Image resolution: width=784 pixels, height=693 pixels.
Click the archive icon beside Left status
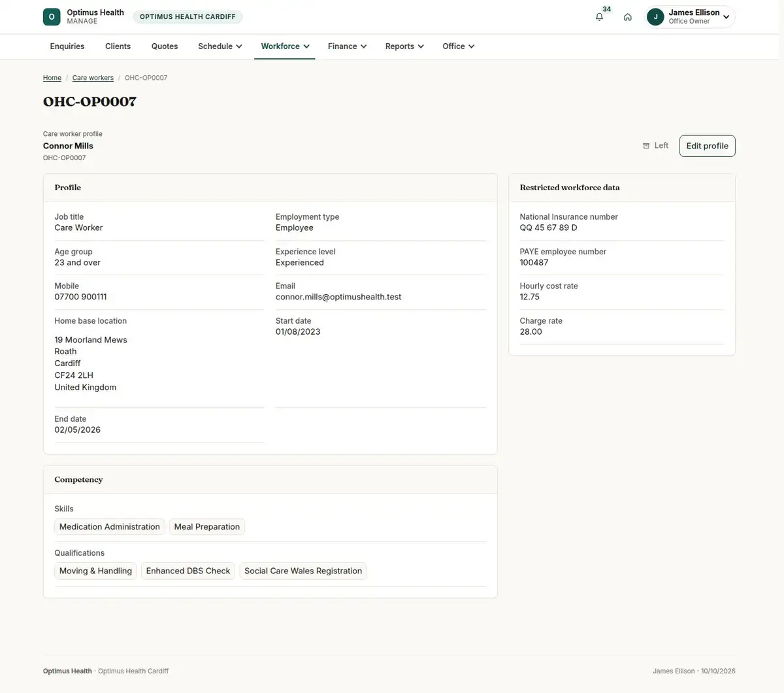(x=646, y=146)
